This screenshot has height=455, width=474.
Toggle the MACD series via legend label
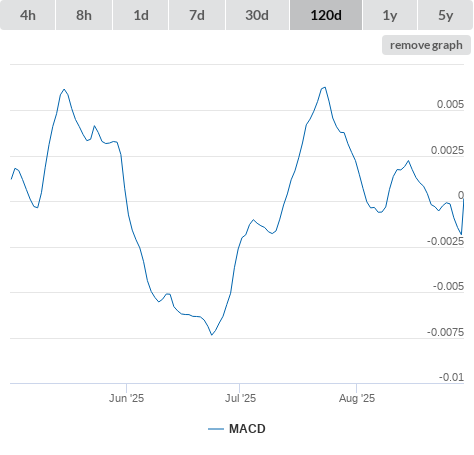click(247, 429)
